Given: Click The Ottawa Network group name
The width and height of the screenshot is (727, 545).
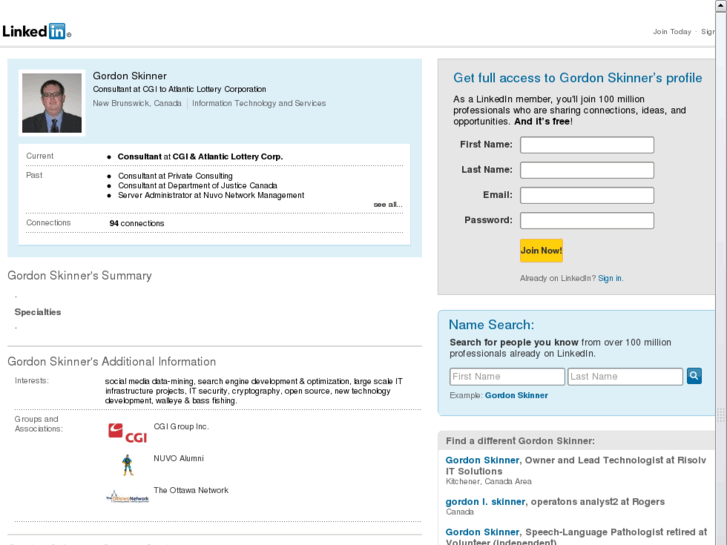Looking at the screenshot, I should pos(191,490).
